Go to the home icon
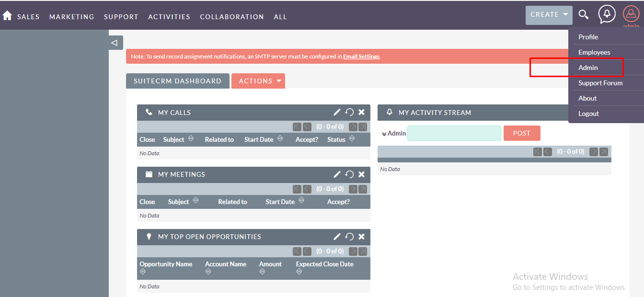 click(x=7, y=16)
